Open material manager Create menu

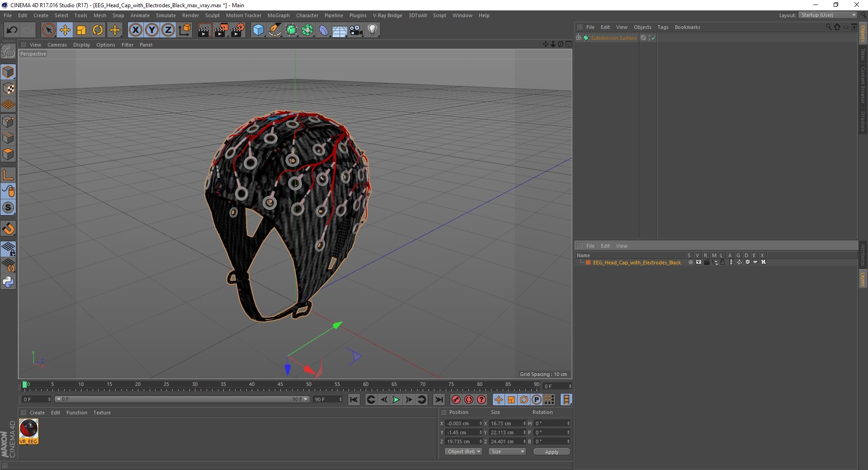(37, 413)
